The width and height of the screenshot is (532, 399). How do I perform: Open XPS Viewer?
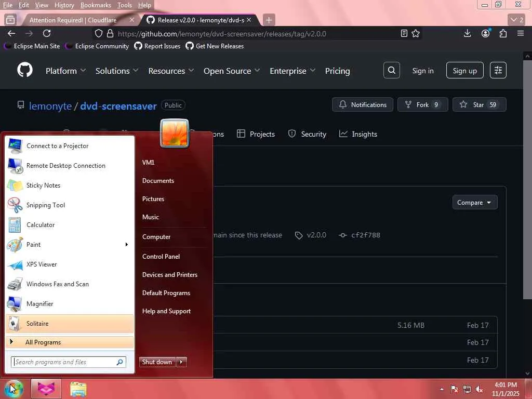70,264
